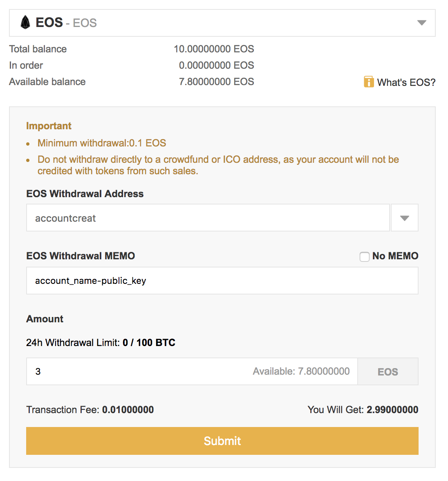Click the In order balance value
The image size is (448, 481).
coord(217,65)
